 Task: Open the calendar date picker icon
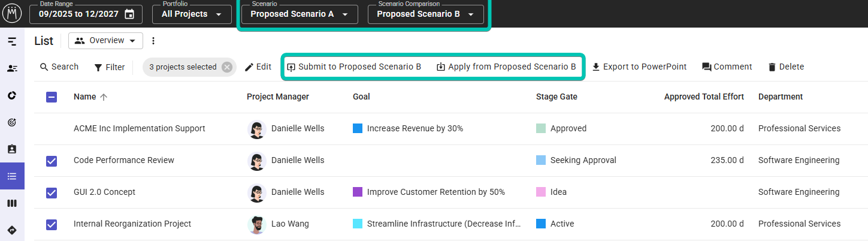click(129, 14)
